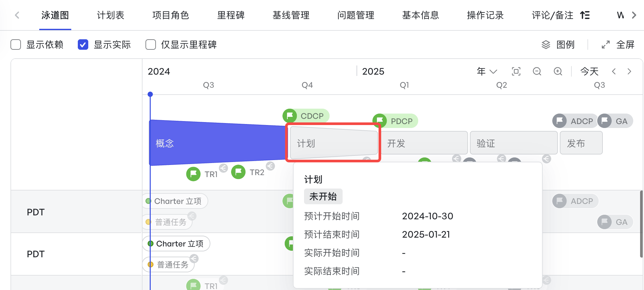Click the faded GA milestone in the PDT lane

pyautogui.click(x=615, y=222)
